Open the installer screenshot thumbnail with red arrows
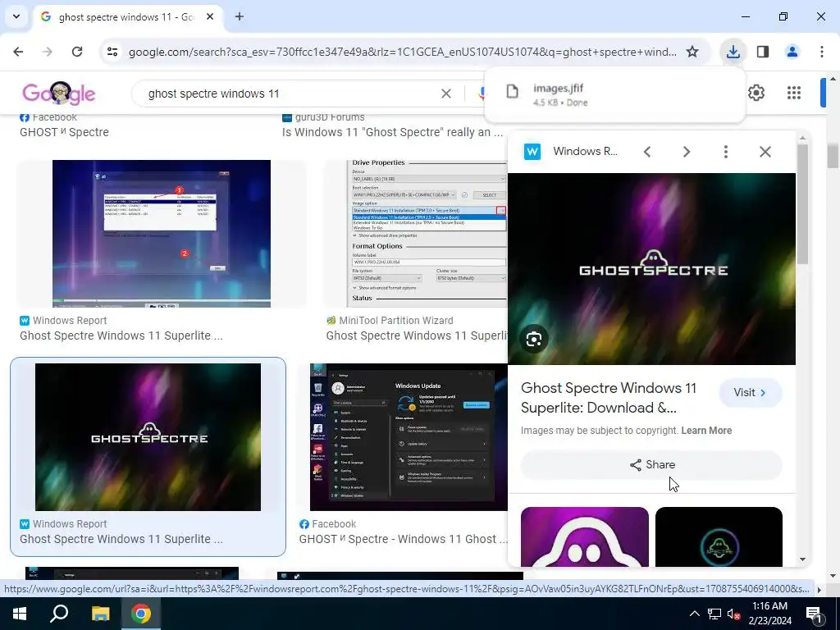Screen dimensions: 840x630 pos(162,234)
